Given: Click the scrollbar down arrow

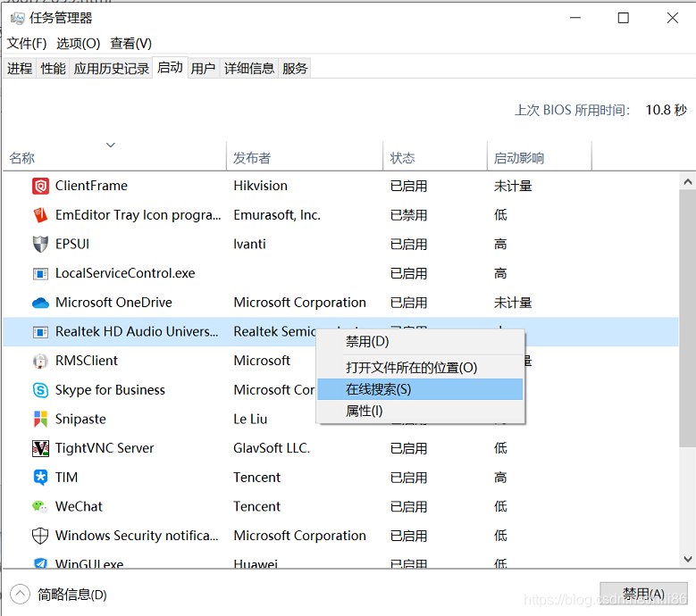Looking at the screenshot, I should pyautogui.click(x=688, y=559).
